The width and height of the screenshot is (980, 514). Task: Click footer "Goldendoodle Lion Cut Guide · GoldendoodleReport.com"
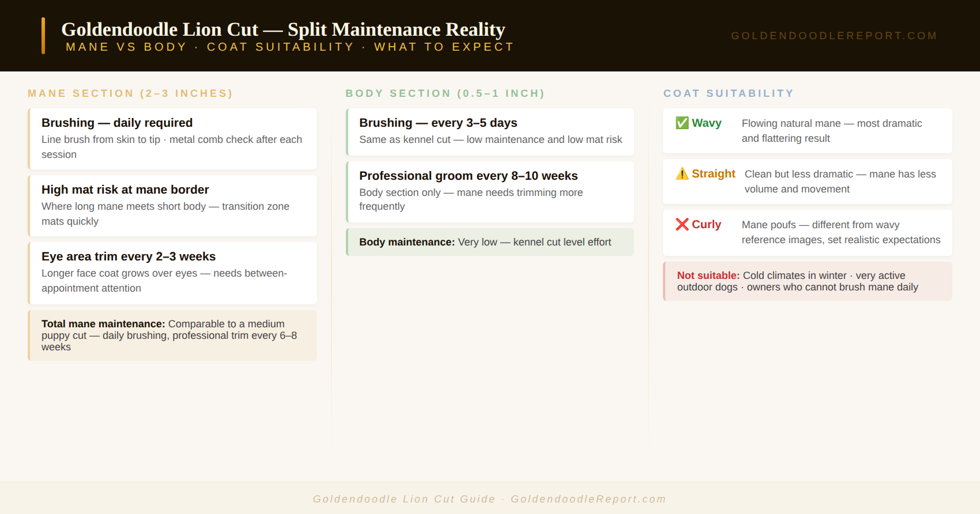point(489,499)
